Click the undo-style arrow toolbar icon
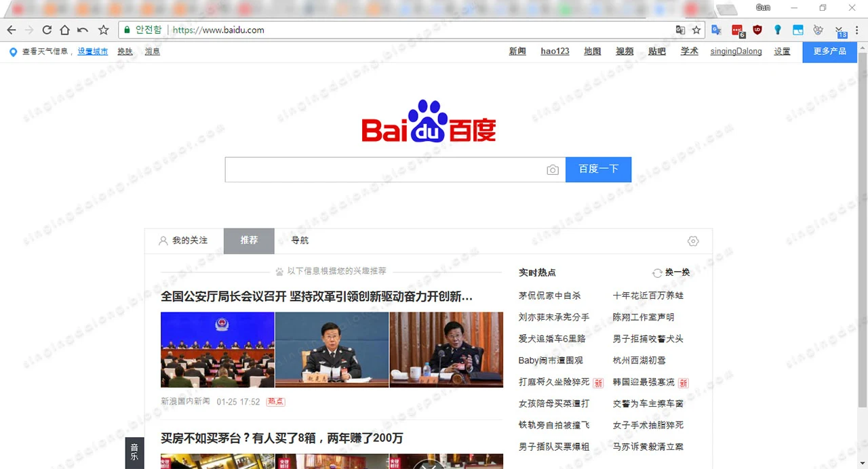 coord(83,30)
